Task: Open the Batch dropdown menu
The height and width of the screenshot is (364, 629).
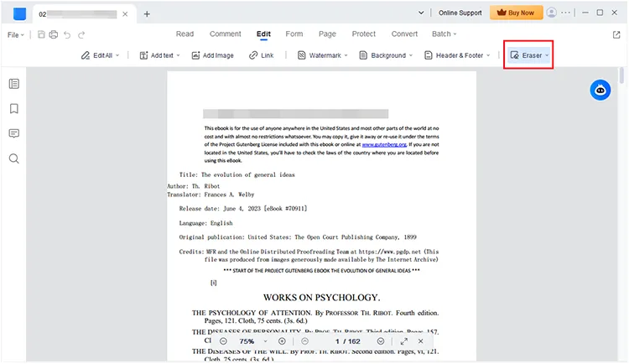Action: coord(444,34)
